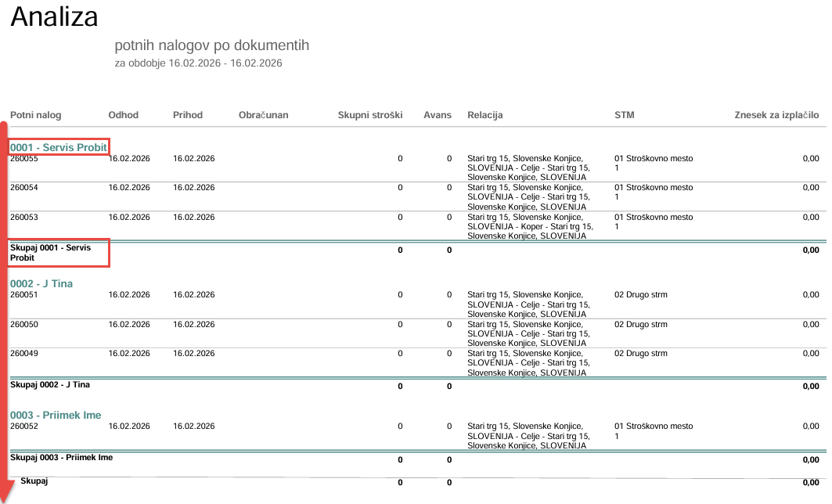This screenshot has height=504, width=832.
Task: Click the Koper relation text in row 260053
Action: point(531,227)
